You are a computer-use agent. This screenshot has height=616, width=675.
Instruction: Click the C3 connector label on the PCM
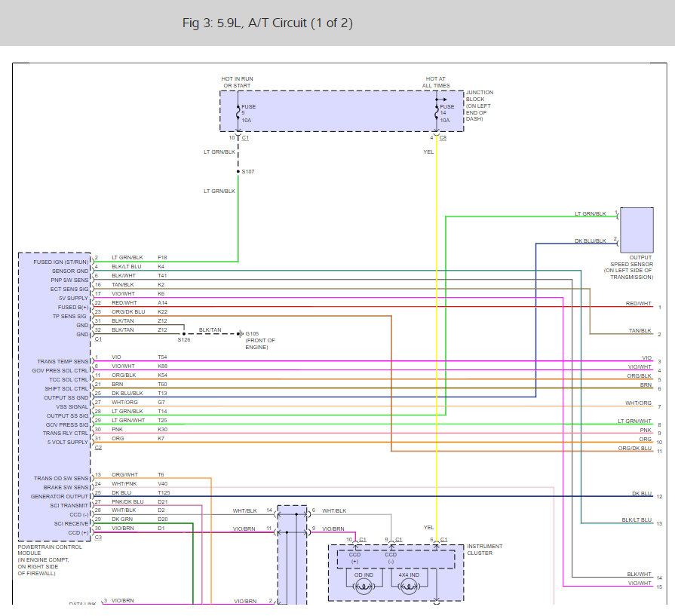click(x=98, y=537)
